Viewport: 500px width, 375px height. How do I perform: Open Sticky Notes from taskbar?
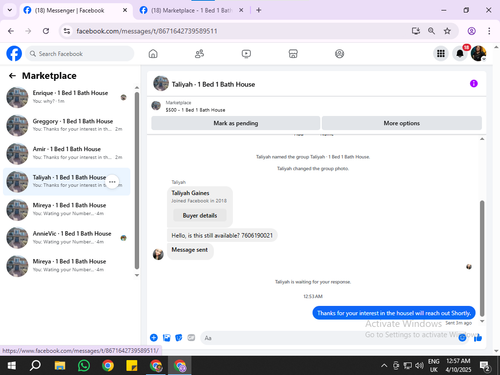click(132, 366)
